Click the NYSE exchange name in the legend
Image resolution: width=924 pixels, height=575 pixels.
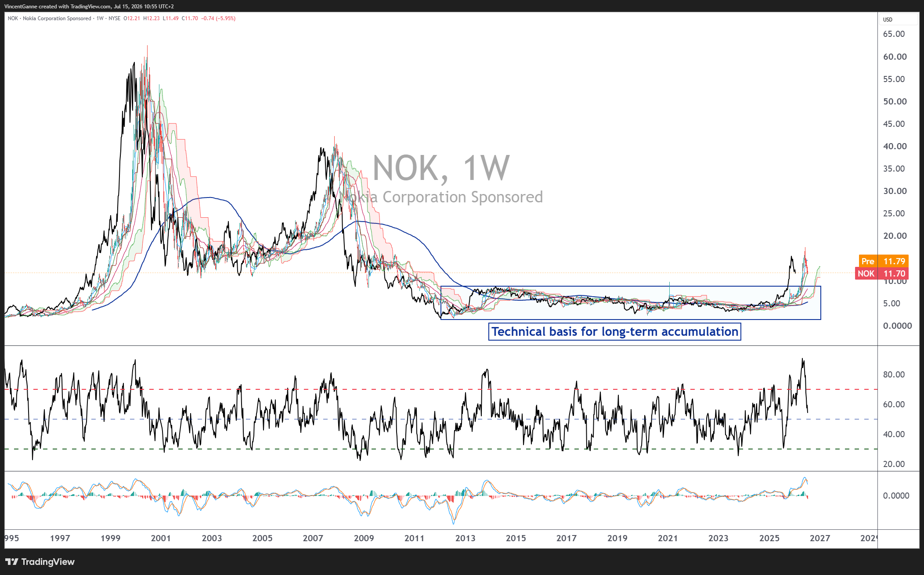(x=115, y=18)
